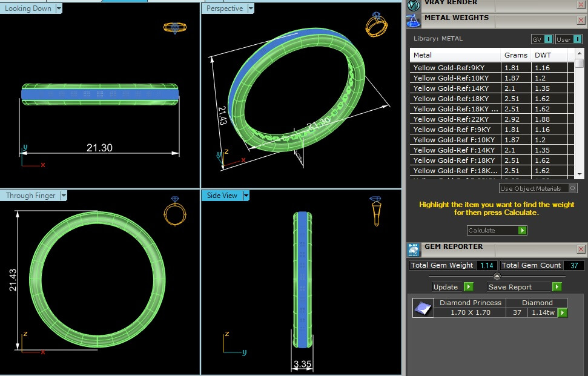
Task: Select Yellow Gold-Ref:14KY metal row
Action: (x=454, y=88)
